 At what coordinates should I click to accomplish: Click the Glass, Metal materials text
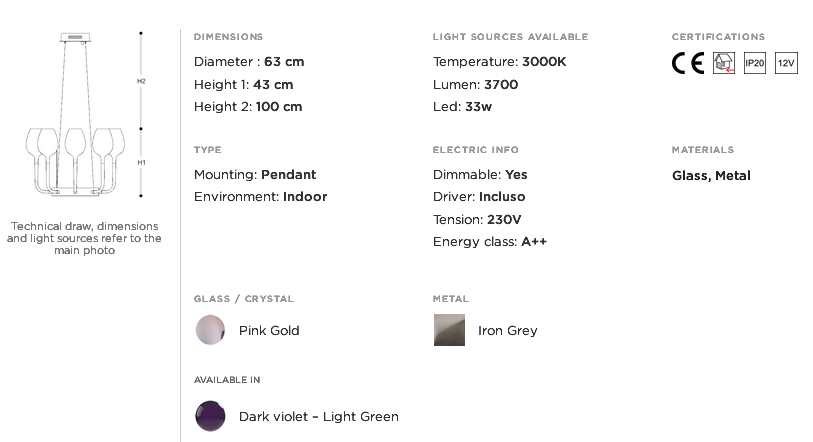[711, 176]
